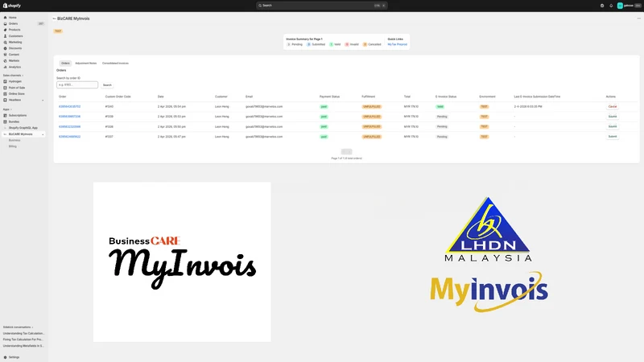
Task: Click Submit for order #1339
Action: point(613,117)
